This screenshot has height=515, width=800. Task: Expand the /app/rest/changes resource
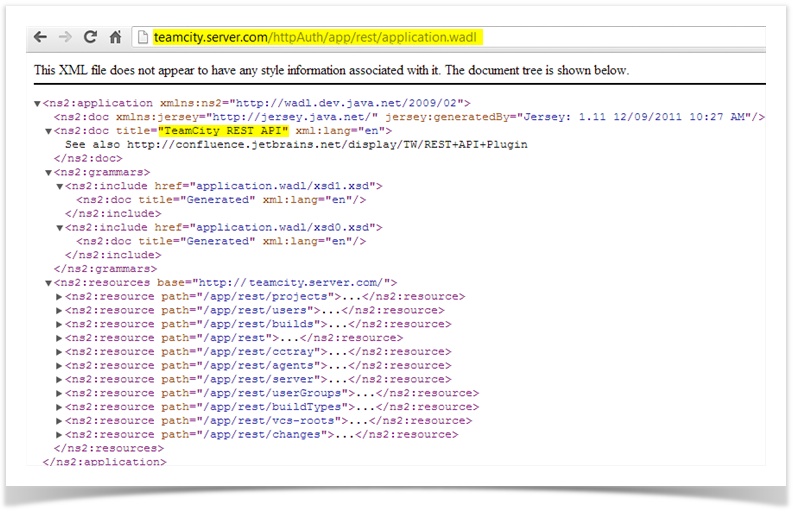coord(60,435)
